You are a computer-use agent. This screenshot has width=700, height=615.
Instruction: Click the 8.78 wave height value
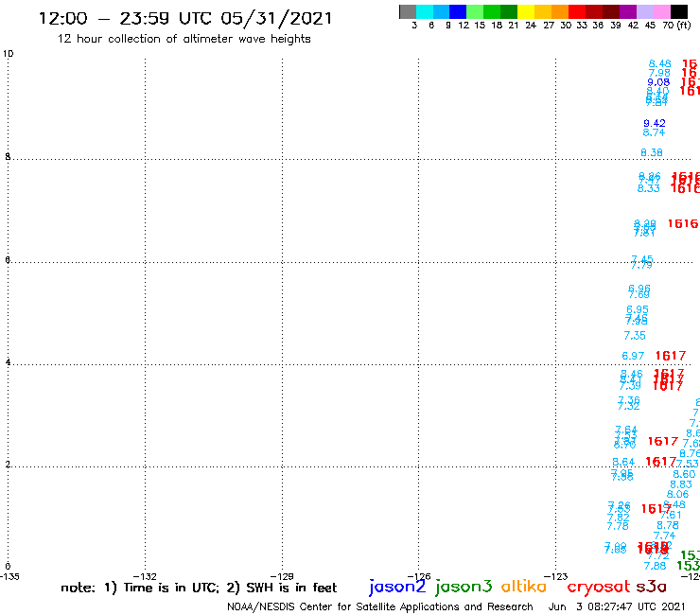pyautogui.click(x=668, y=526)
